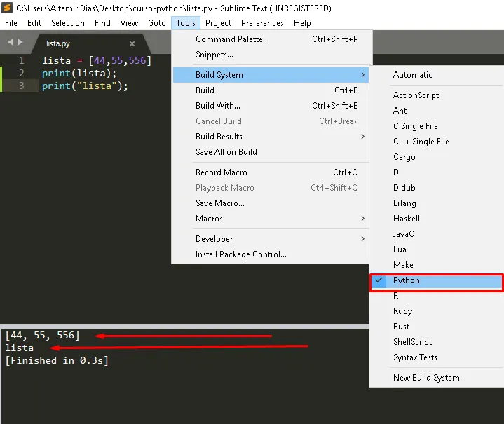This screenshot has width=504, height=424.
Task: Click the Cancel Build entry
Action: (271, 121)
